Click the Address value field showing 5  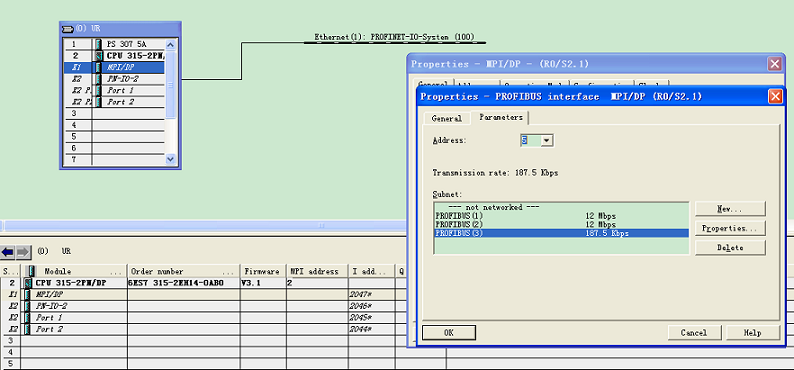click(x=531, y=141)
